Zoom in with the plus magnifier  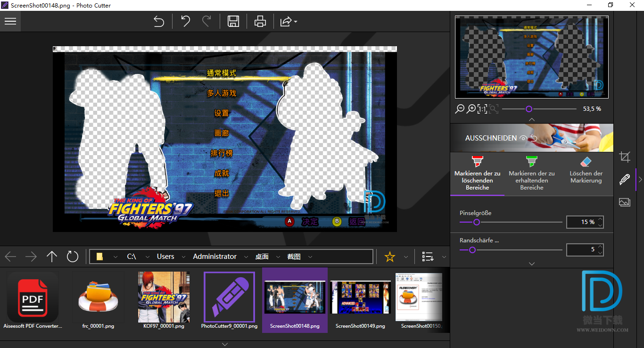pyautogui.click(x=471, y=109)
